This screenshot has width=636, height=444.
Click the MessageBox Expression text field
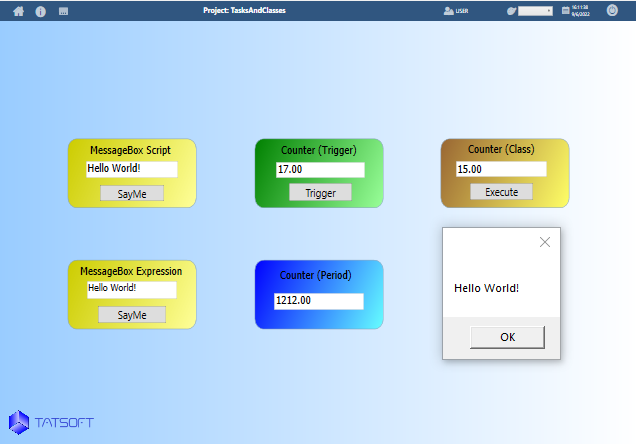point(131,289)
